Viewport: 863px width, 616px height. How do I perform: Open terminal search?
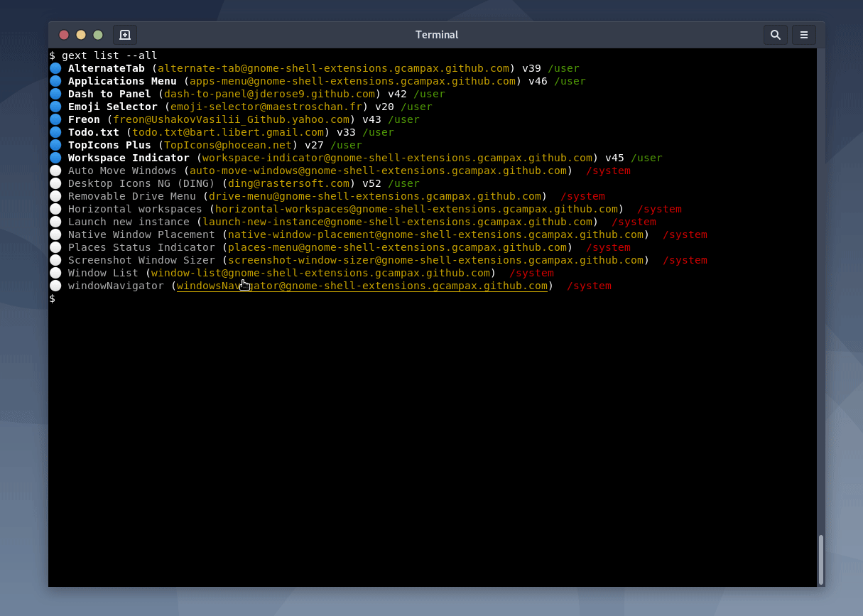pos(776,35)
